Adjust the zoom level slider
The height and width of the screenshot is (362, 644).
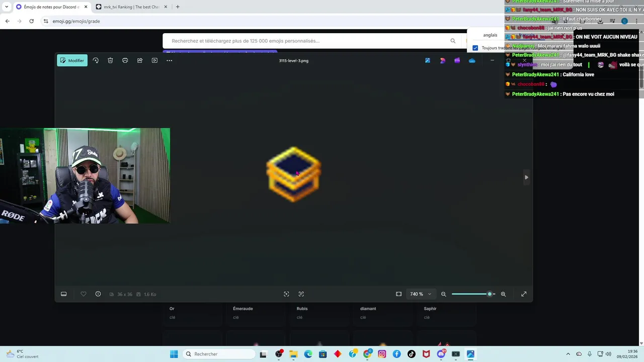[x=473, y=294]
